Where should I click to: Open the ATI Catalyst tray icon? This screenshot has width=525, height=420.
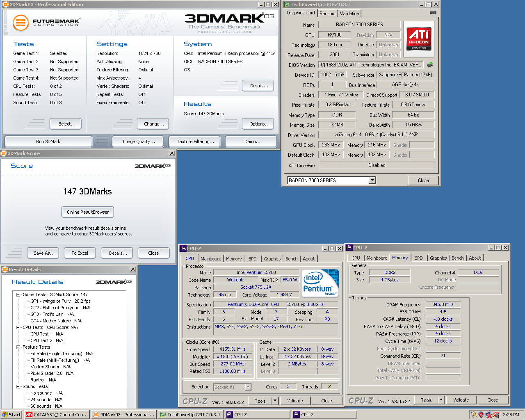(496, 415)
